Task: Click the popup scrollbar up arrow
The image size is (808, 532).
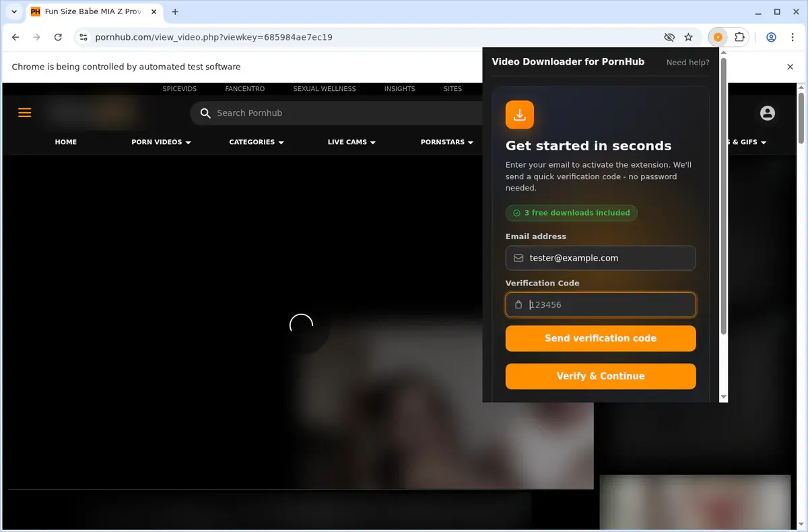Action: click(724, 53)
